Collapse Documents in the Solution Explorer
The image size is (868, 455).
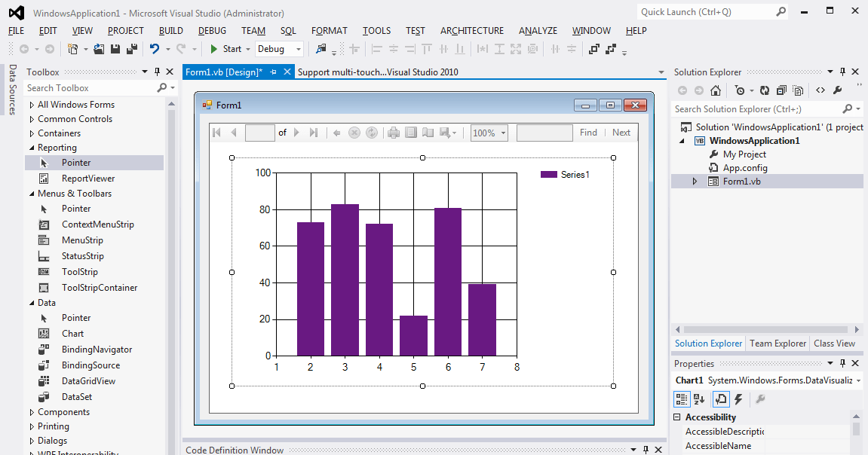point(781,89)
